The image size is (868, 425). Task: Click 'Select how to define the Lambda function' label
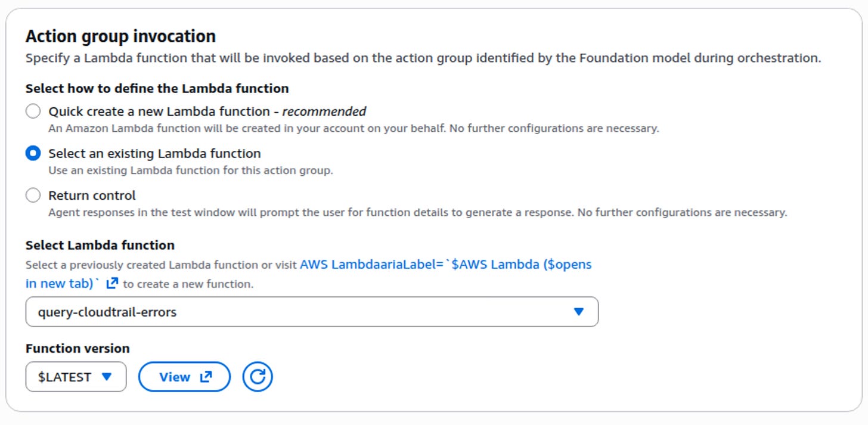157,88
